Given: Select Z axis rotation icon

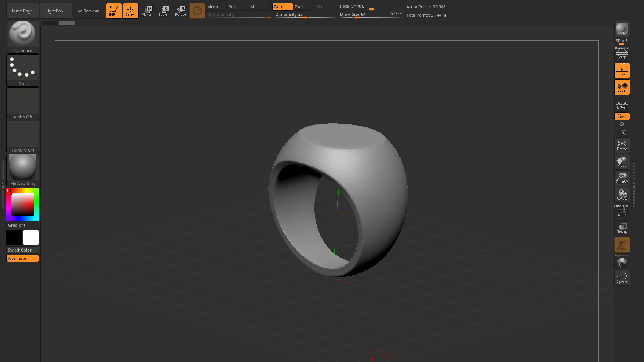Looking at the screenshot, I should (x=624, y=132).
